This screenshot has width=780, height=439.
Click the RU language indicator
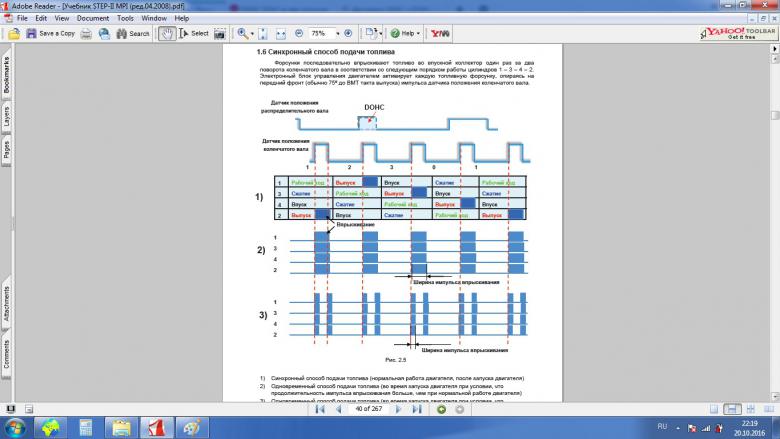(x=662, y=427)
